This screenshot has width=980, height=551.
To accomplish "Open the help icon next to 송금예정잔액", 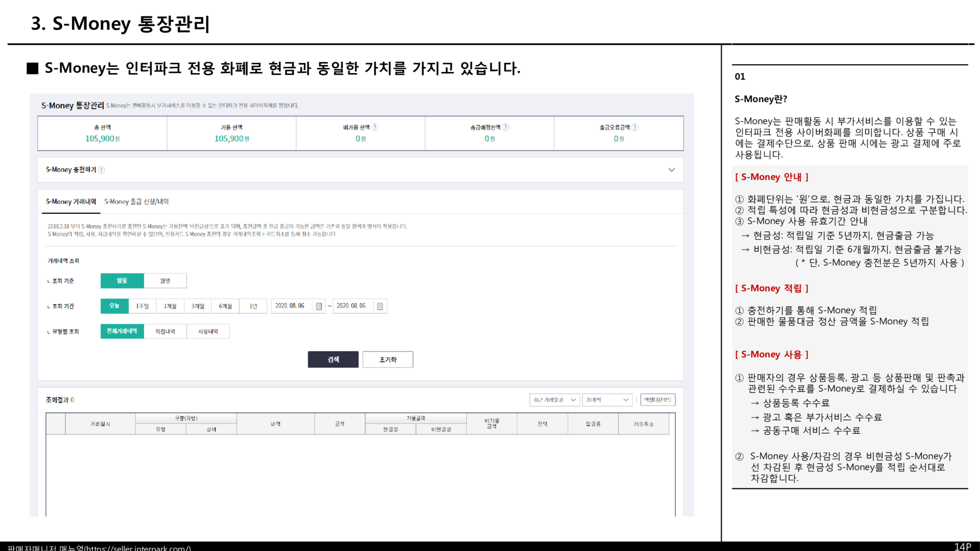I will click(505, 128).
